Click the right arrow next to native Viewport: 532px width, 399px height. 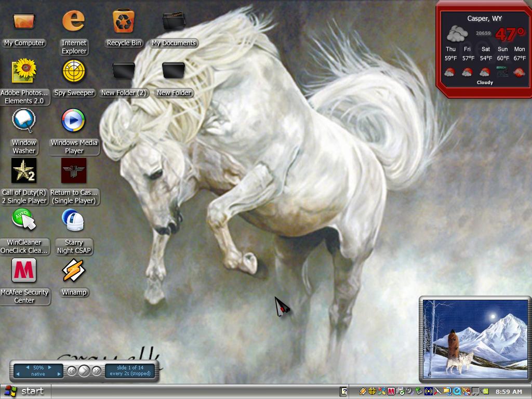[59, 374]
